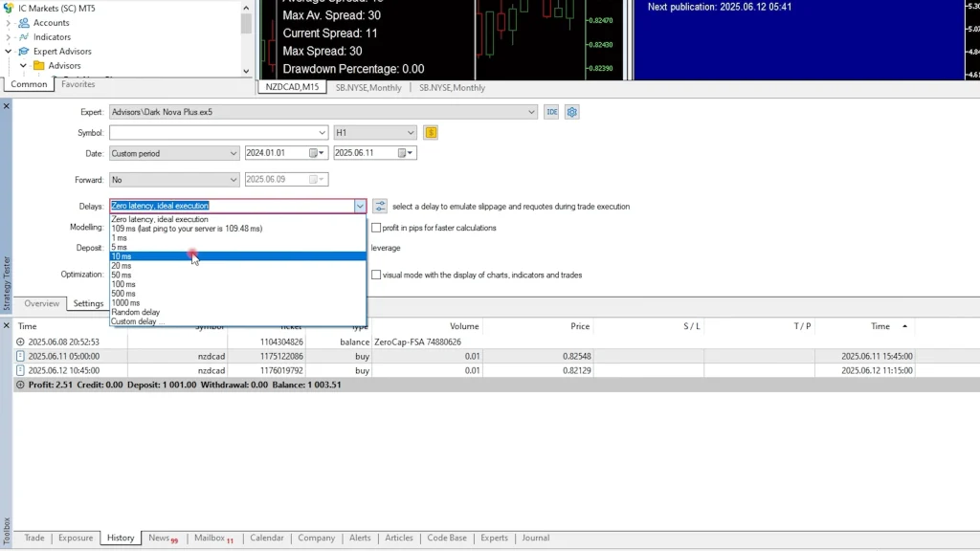Open the delay settings slider icon

click(380, 206)
